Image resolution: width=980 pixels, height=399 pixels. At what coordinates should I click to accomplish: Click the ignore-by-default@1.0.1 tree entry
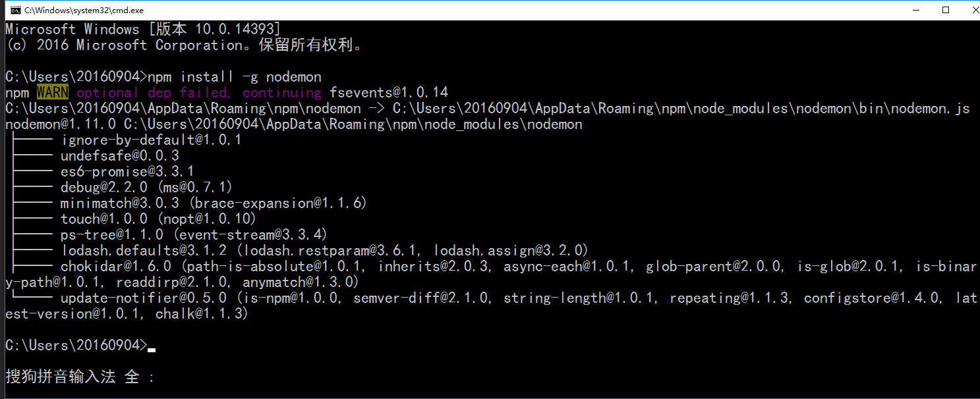pyautogui.click(x=151, y=140)
